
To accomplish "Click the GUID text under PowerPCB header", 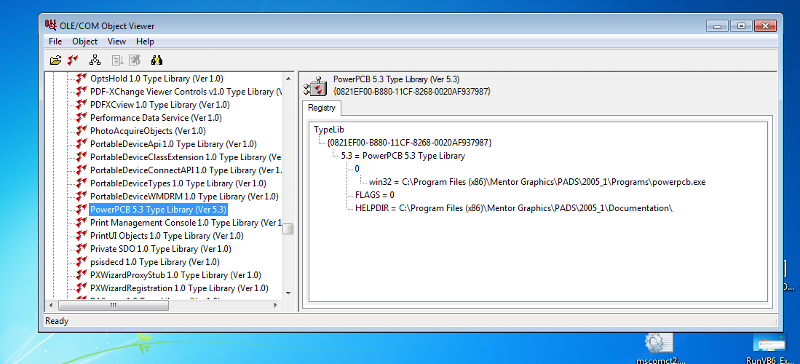I will (412, 91).
